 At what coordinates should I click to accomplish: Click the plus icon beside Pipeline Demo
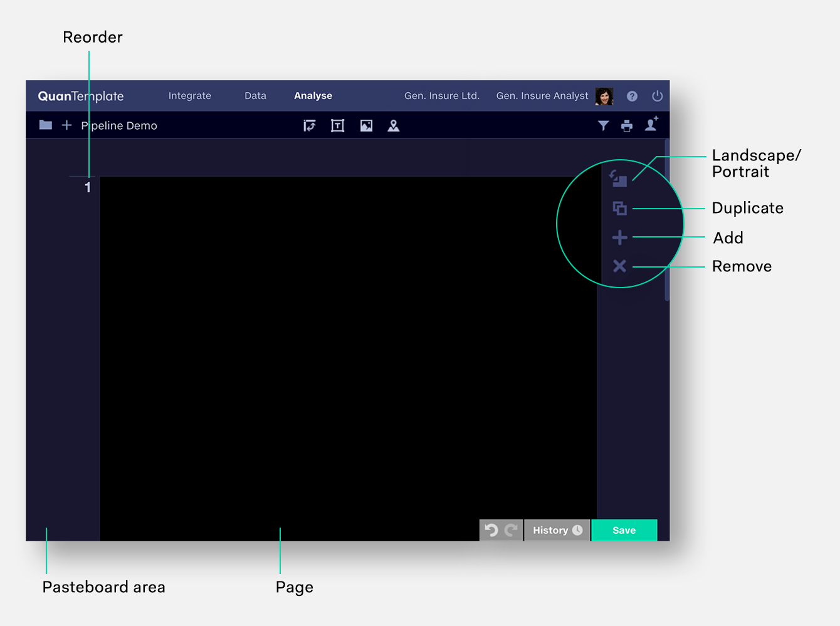pos(66,125)
